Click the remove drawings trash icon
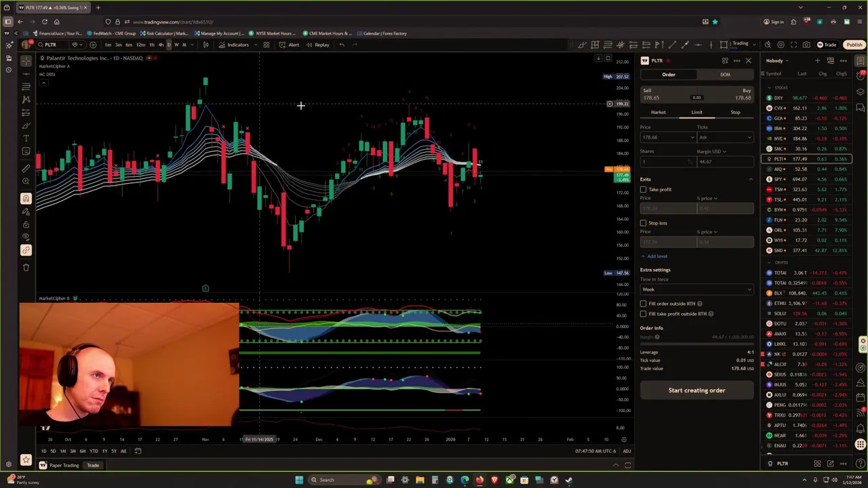The height and width of the screenshot is (488, 868). pyautogui.click(x=26, y=267)
